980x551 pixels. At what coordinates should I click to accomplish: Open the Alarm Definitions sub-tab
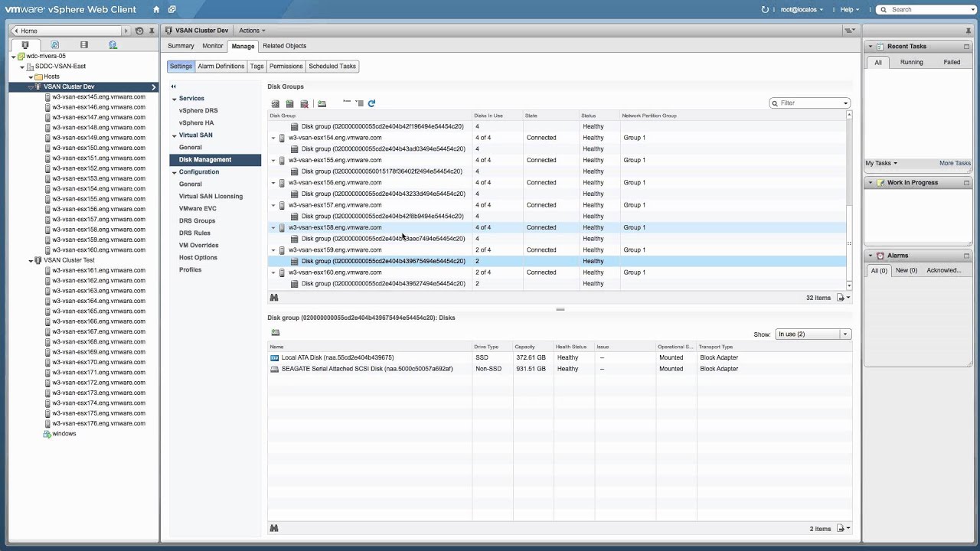220,67
